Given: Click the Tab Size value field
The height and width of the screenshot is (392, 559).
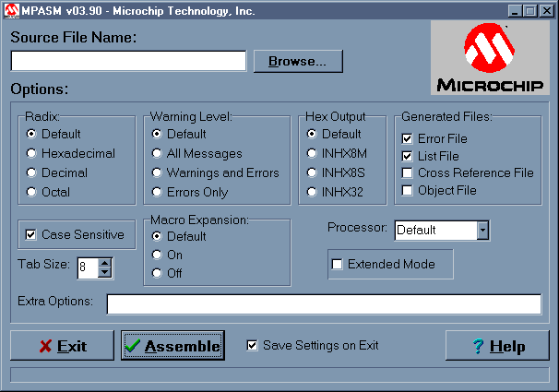Looking at the screenshot, I should (x=88, y=267).
